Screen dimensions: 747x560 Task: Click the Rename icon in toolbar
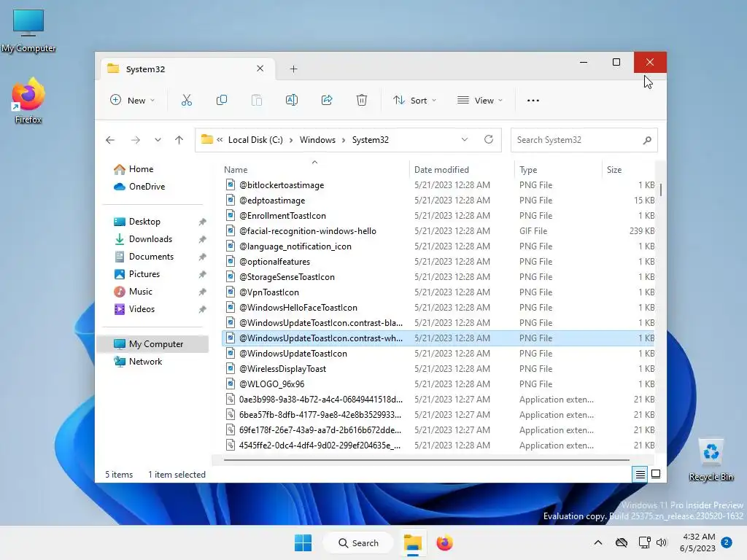[x=292, y=100]
